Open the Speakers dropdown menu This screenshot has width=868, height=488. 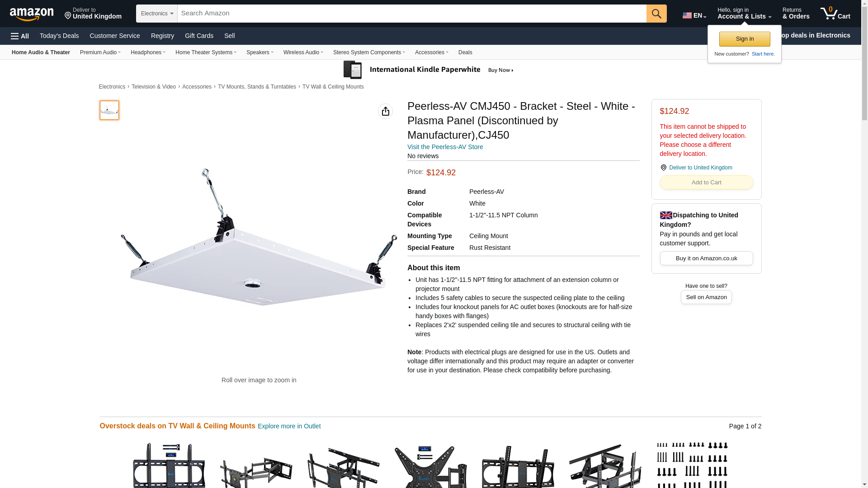tap(259, 52)
